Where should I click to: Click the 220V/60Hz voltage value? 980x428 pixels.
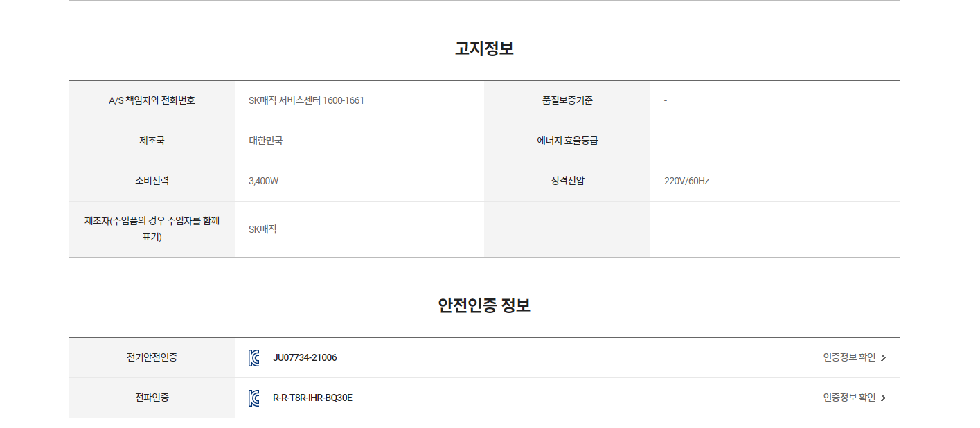click(686, 181)
